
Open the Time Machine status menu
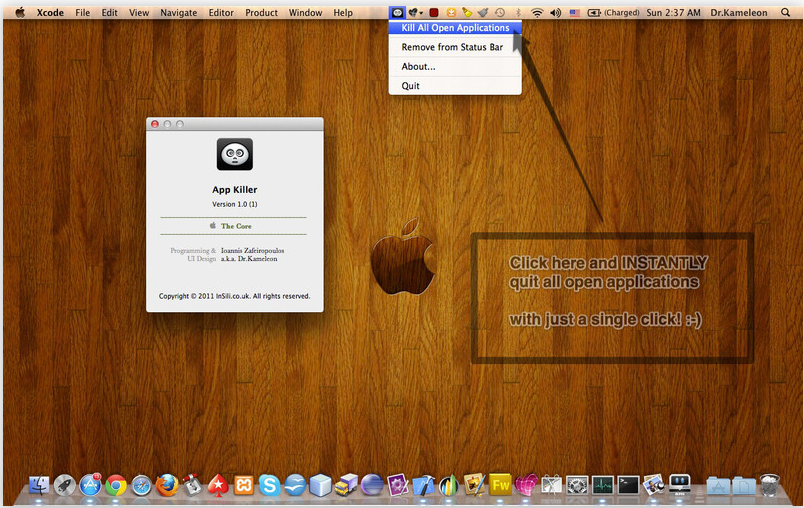point(500,13)
